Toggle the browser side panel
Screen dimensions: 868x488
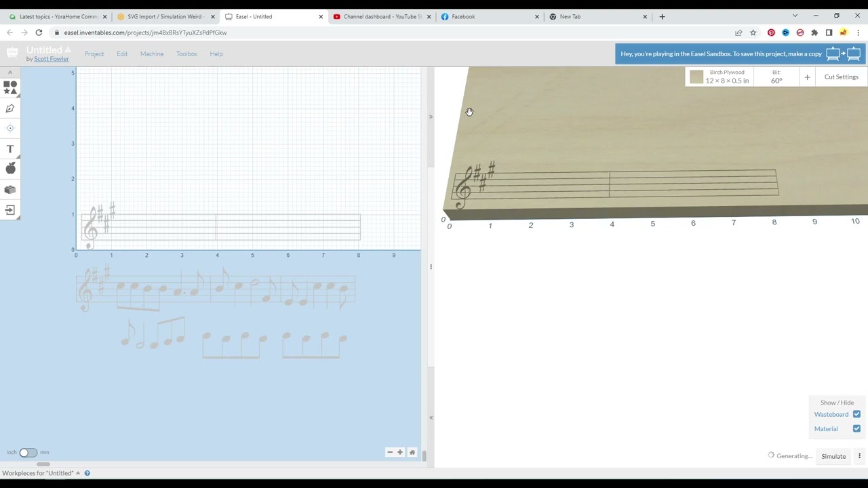[x=829, y=33]
